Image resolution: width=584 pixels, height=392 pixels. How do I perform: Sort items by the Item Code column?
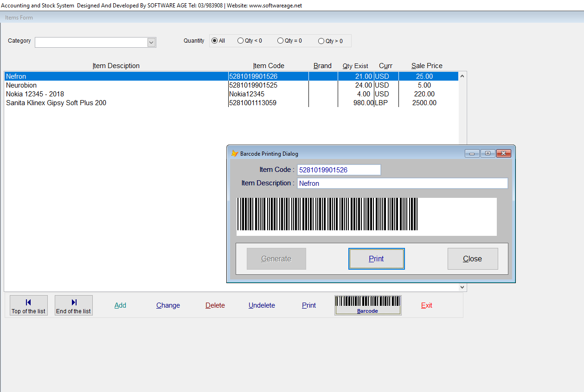268,65
